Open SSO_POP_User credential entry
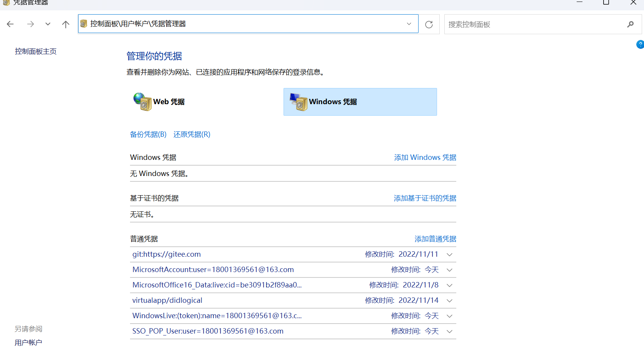Image resolution: width=644 pixels, height=357 pixels. (x=208, y=331)
